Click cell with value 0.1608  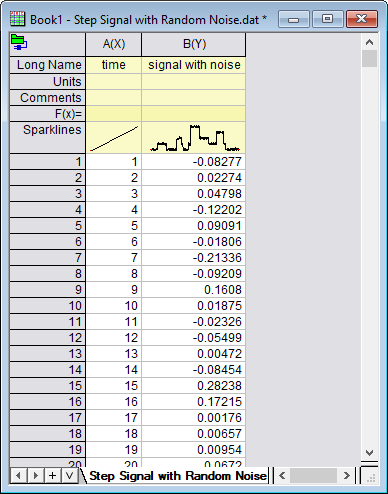point(194,290)
